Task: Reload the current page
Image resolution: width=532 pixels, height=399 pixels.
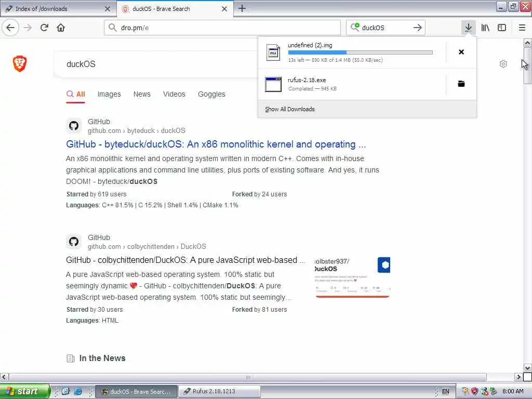Action: 45,28
